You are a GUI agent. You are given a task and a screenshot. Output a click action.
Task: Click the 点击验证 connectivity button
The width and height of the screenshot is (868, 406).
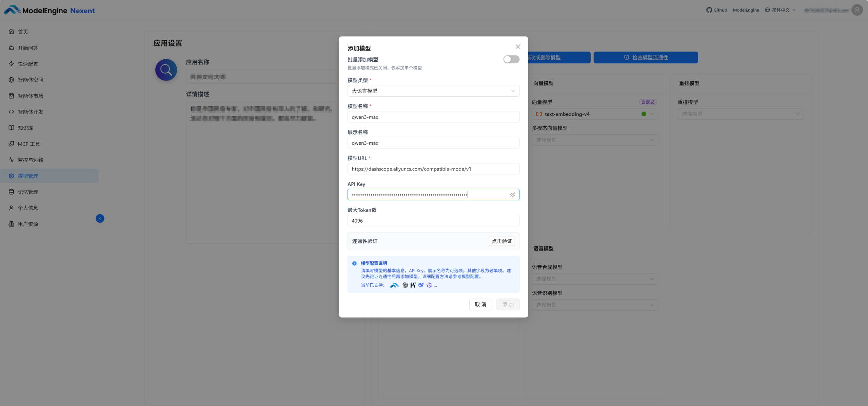502,241
